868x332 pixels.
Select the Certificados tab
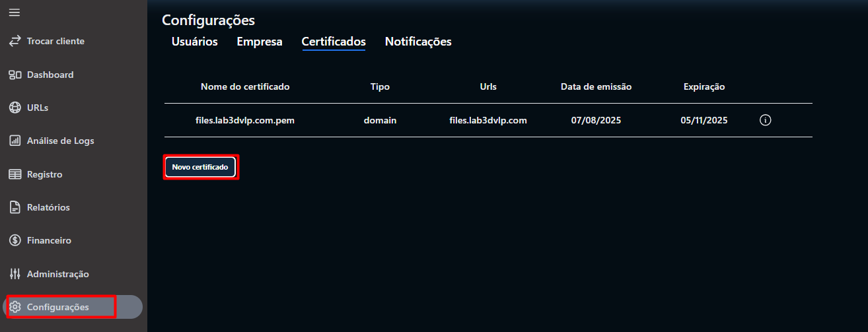coord(334,42)
